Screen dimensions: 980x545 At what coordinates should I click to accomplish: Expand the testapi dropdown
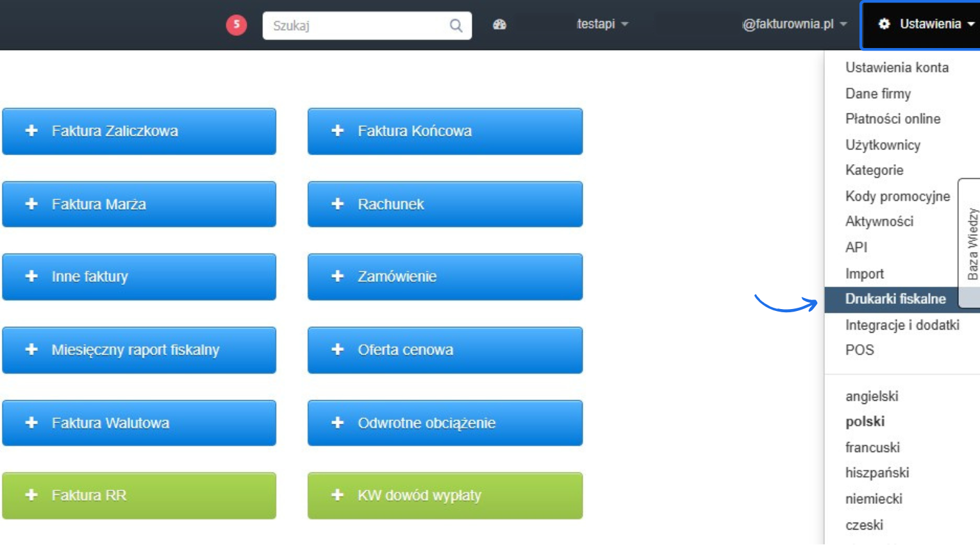click(602, 24)
